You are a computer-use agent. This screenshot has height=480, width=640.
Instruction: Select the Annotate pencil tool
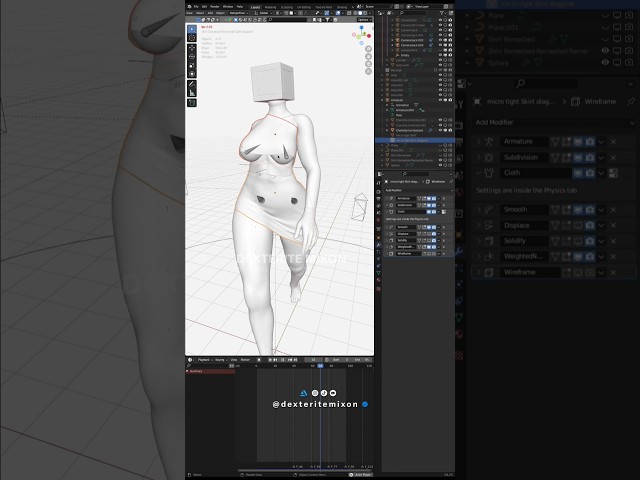point(192,84)
